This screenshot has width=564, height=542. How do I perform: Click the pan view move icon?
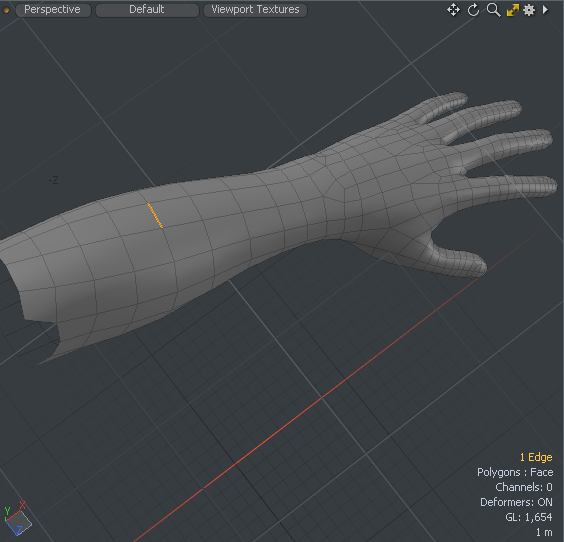click(453, 10)
